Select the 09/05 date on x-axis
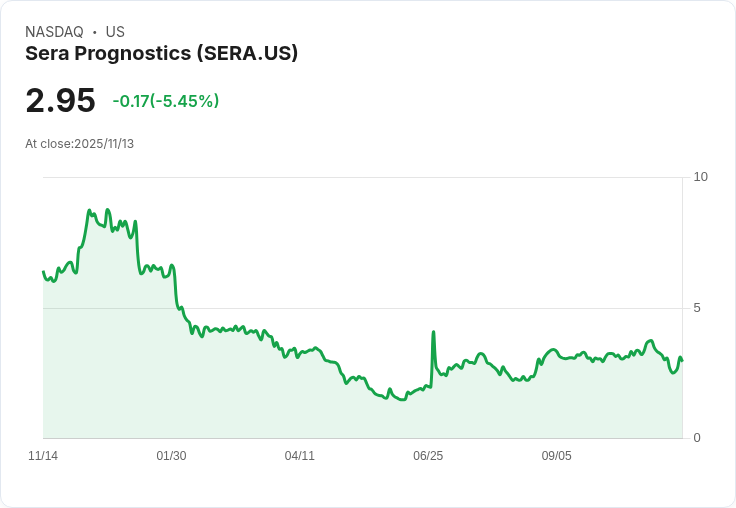736x508 pixels. click(556, 456)
